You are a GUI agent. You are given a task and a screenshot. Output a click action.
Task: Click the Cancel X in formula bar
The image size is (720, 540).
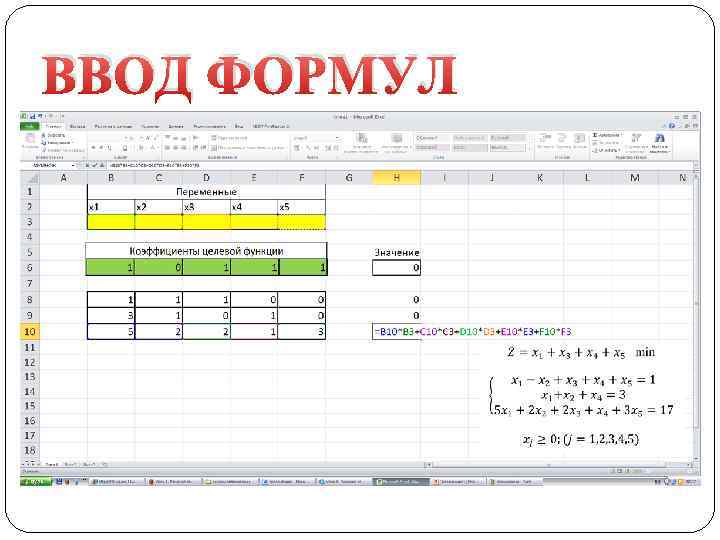click(87, 165)
